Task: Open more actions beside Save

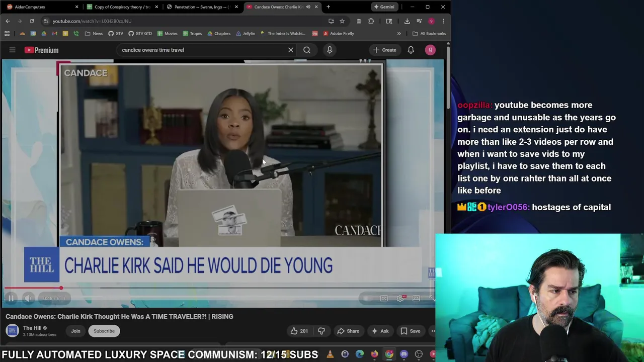Action: [x=433, y=331]
